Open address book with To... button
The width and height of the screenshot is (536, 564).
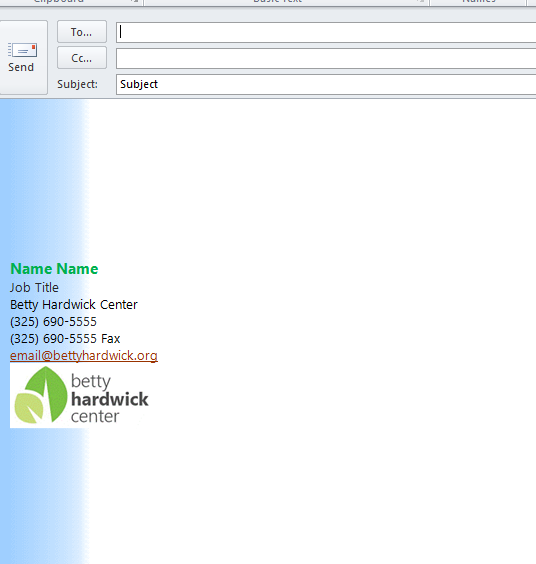[x=82, y=32]
